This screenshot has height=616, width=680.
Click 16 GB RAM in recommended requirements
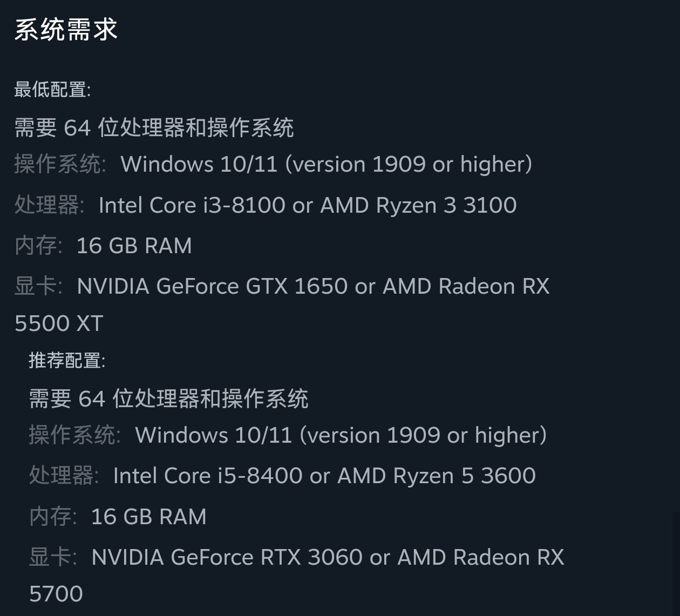pyautogui.click(x=148, y=517)
